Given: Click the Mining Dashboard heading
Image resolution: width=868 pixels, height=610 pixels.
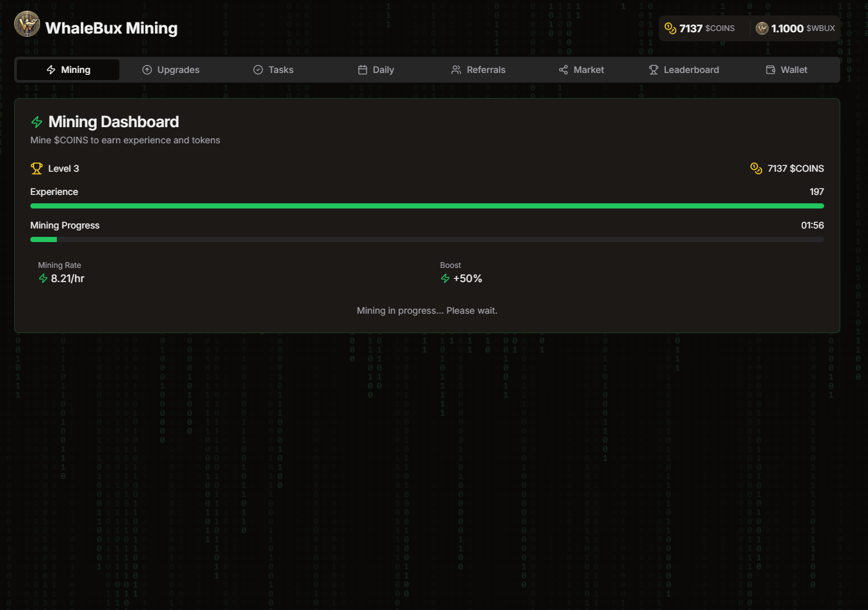Looking at the screenshot, I should [114, 122].
